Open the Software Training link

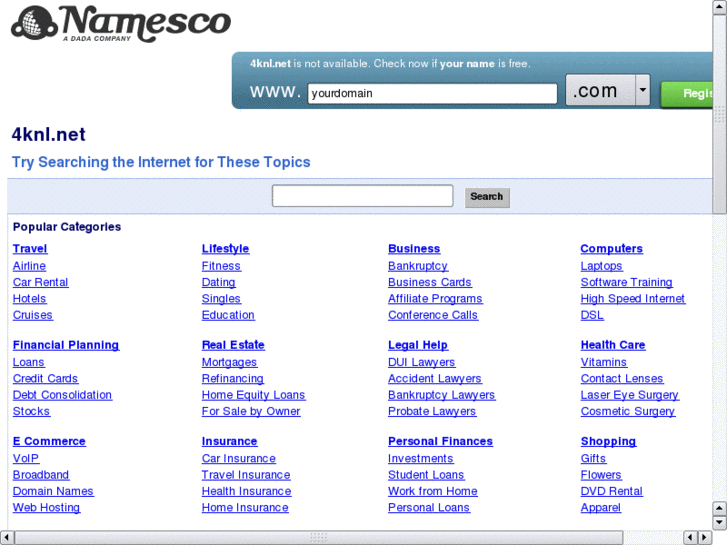[627, 282]
